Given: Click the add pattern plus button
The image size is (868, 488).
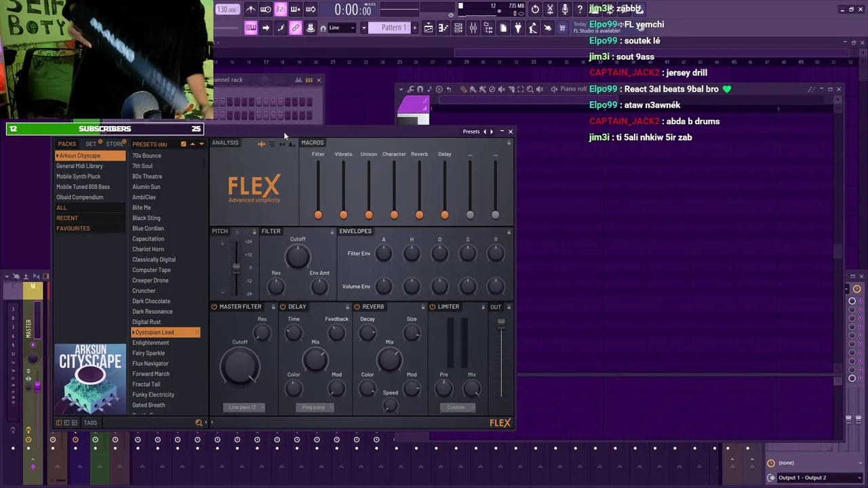Looking at the screenshot, I should coord(414,28).
